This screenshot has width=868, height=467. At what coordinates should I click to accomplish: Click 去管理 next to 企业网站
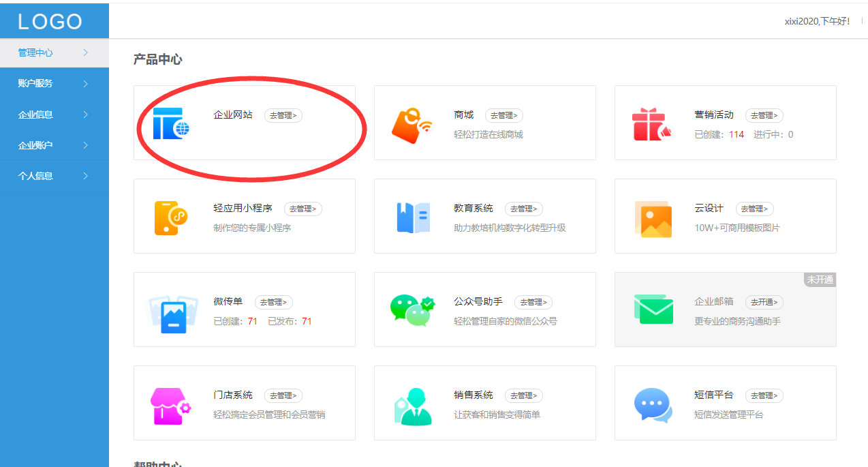tap(283, 115)
